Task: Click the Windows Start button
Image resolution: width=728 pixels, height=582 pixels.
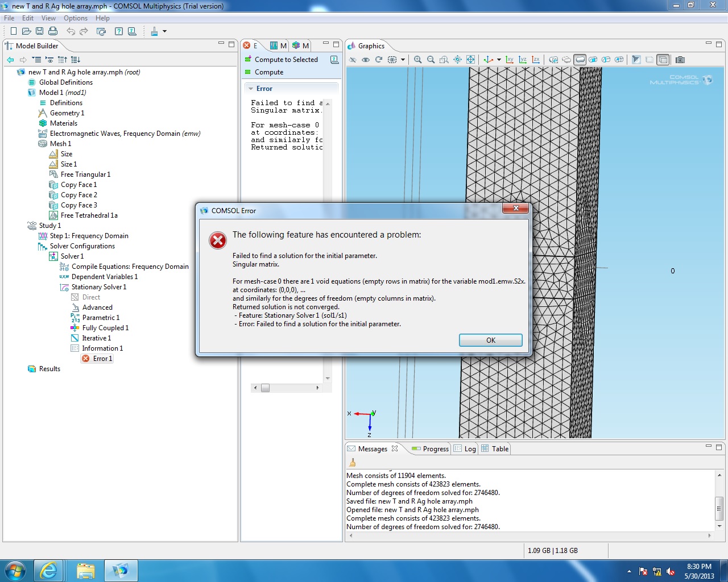Action: [15, 571]
